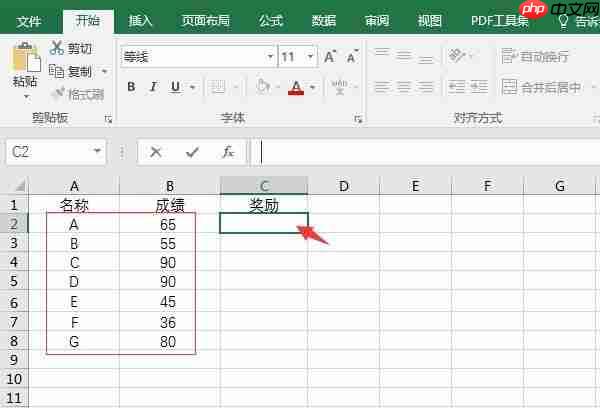Click the score cell 45

[x=168, y=302]
